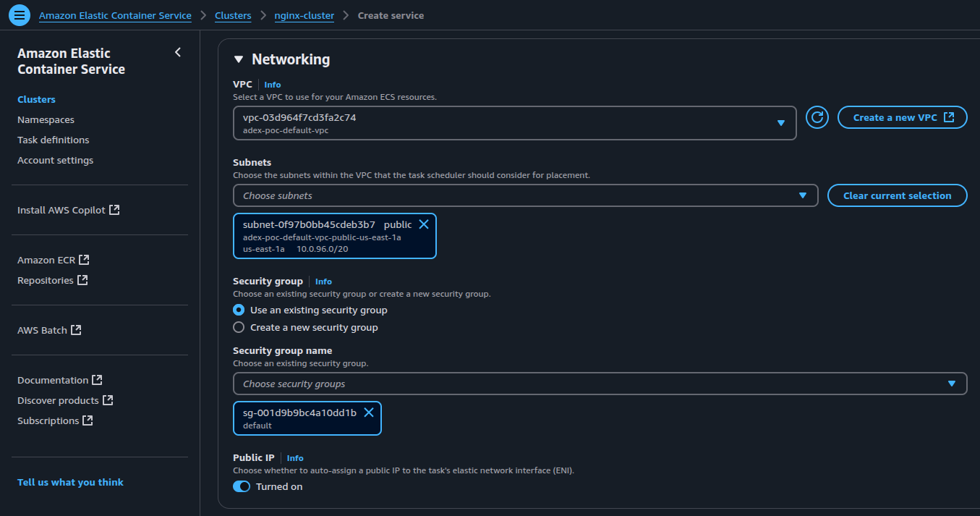Click external link icon beside Documentation
This screenshot has height=516, width=980.
tap(97, 380)
